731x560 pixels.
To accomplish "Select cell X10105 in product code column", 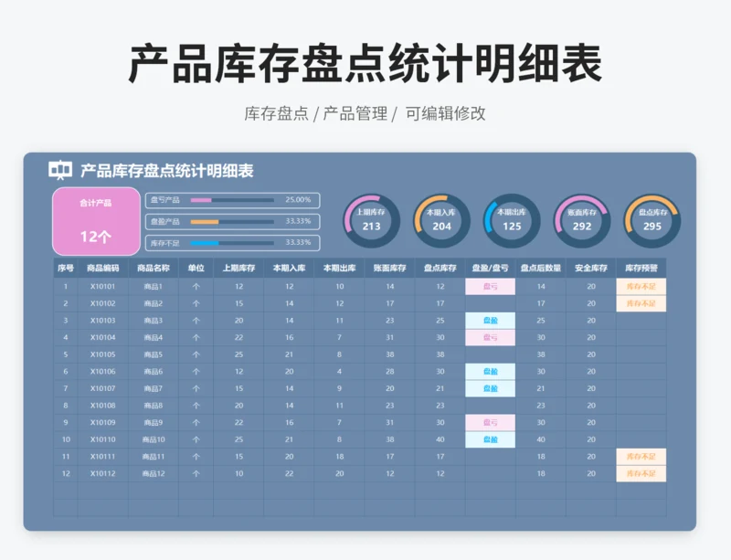I will [103, 354].
